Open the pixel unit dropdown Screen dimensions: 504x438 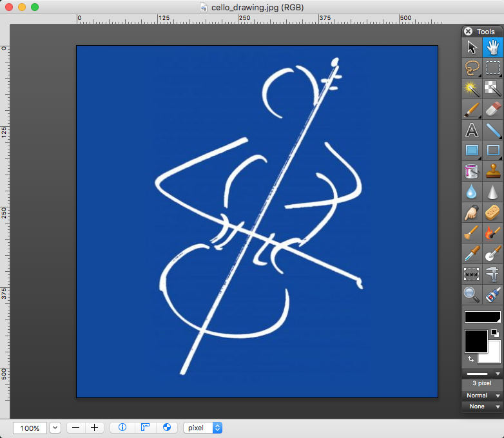(x=203, y=428)
